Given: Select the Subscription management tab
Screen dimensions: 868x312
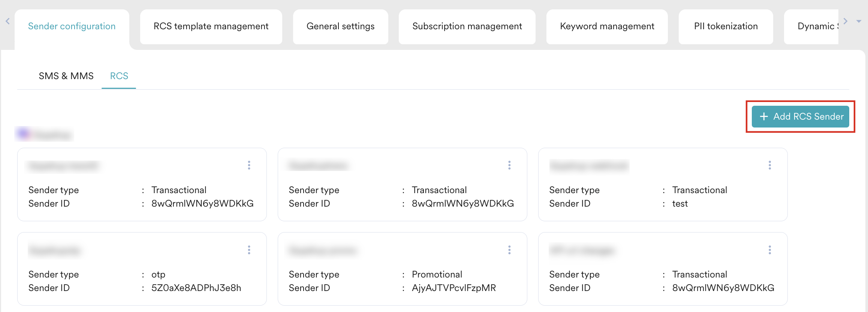Looking at the screenshot, I should [x=467, y=26].
